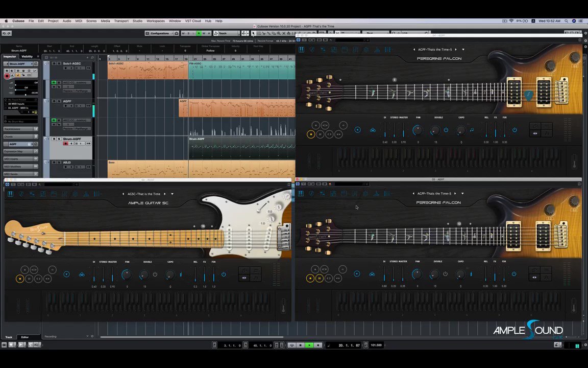Open keyboard Main panel icon in top-right AGPF window
The image size is (588, 368).
[x=301, y=50]
